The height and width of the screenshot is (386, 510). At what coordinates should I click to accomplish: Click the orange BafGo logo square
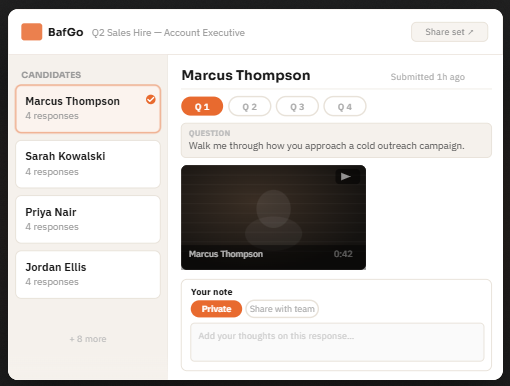(32, 32)
